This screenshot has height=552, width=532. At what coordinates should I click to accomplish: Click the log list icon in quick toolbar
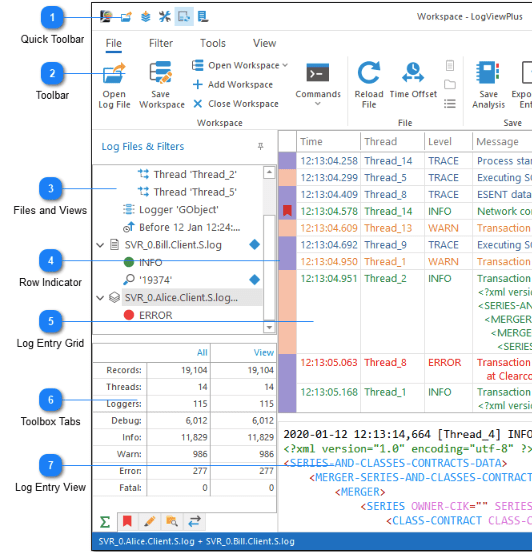click(203, 17)
